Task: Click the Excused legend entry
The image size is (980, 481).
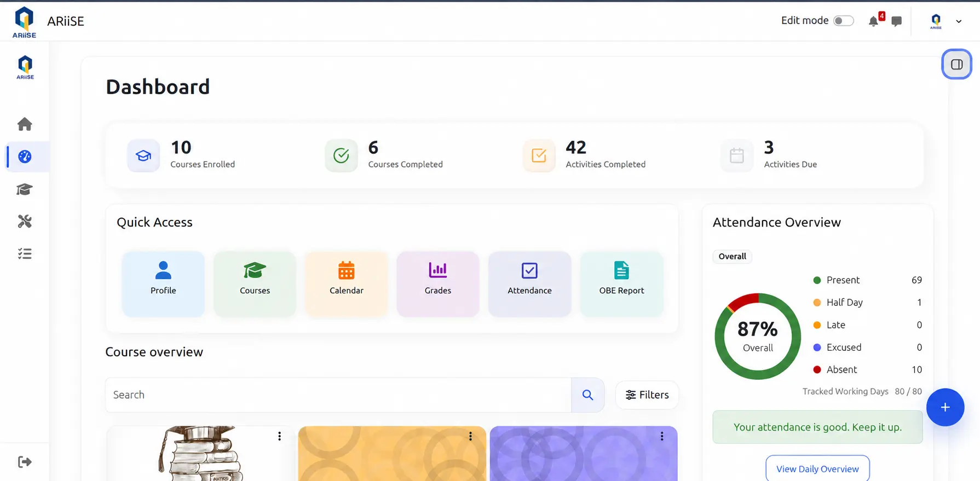Action: [x=867, y=347]
